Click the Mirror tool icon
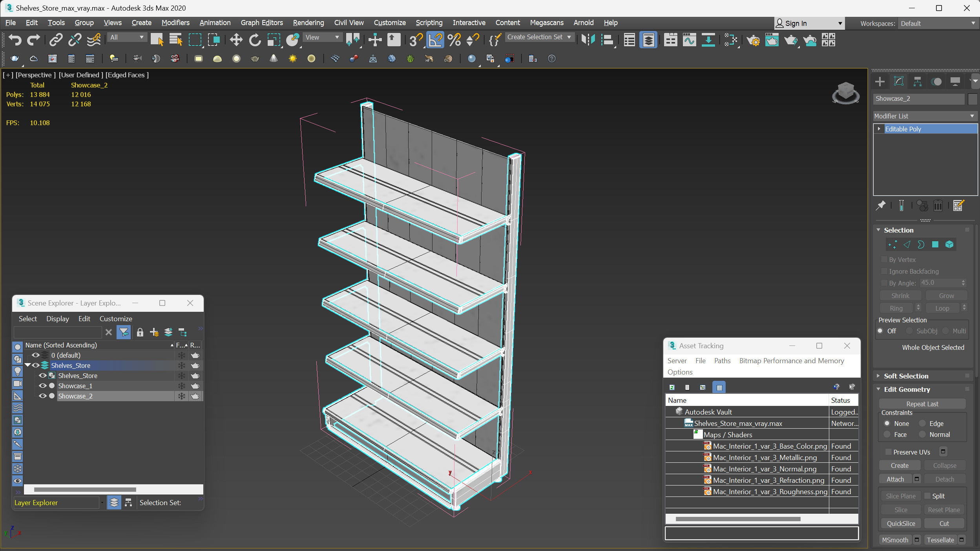The width and height of the screenshot is (980, 551). pyautogui.click(x=588, y=40)
